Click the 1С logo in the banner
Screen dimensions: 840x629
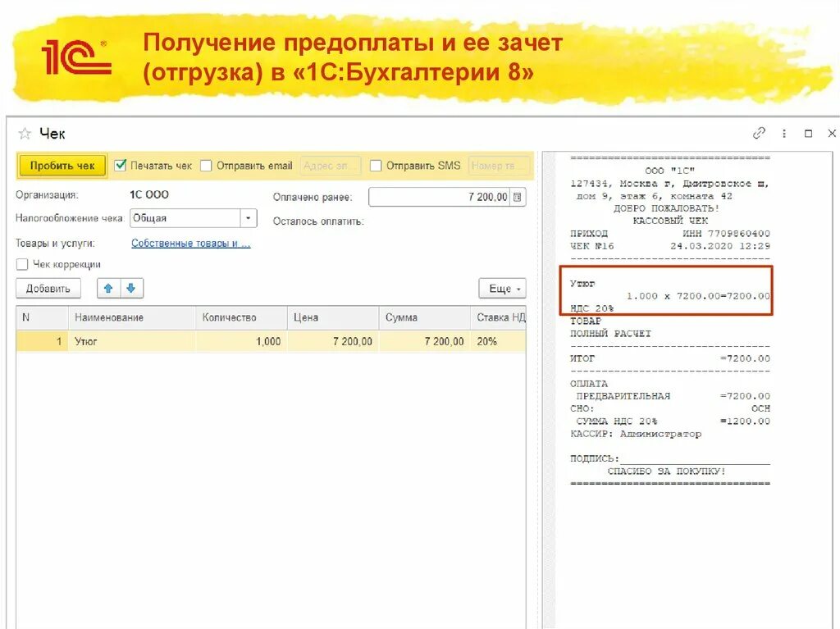76,57
